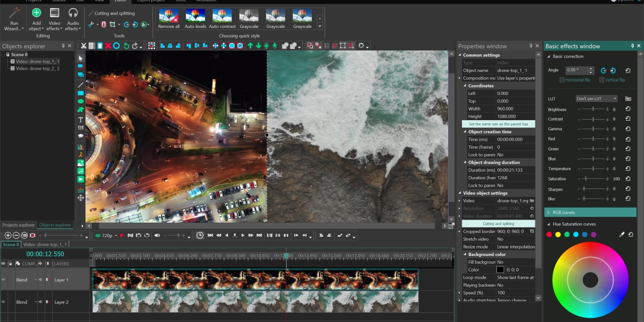Select the Scene 0 timeline tab

tap(10, 245)
